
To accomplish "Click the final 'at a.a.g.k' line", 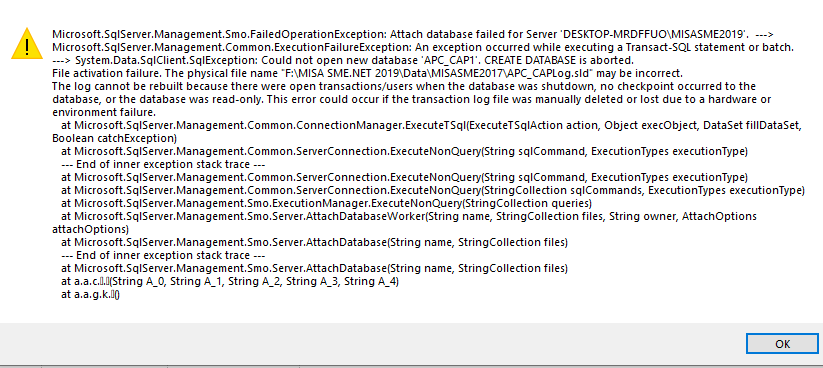I will pyautogui.click(x=91, y=295).
